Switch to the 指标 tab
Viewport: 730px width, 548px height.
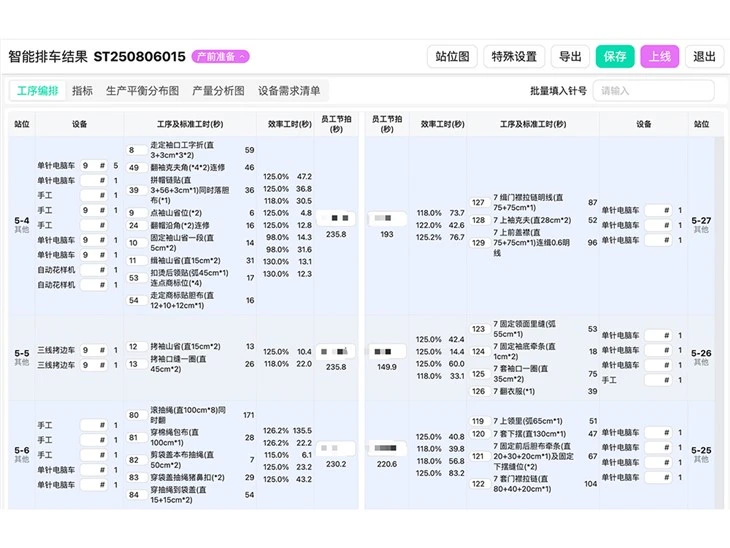pos(82,90)
